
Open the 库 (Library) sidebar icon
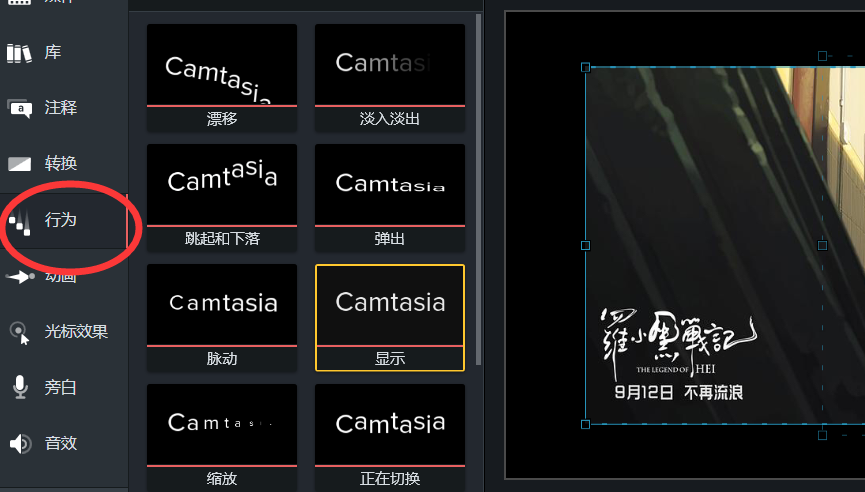pyautogui.click(x=19, y=53)
